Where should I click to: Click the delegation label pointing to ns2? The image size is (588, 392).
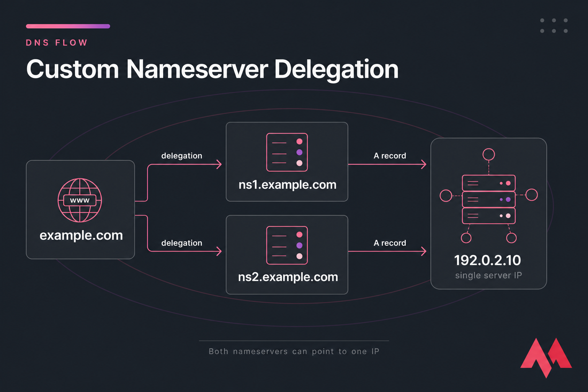pos(182,243)
